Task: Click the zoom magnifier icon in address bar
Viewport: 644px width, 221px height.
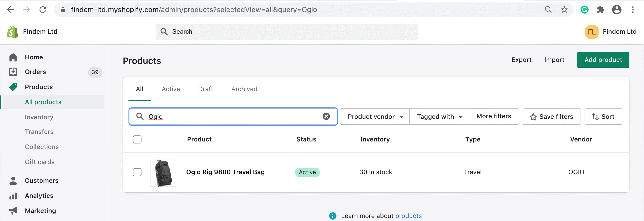Action: click(x=548, y=10)
